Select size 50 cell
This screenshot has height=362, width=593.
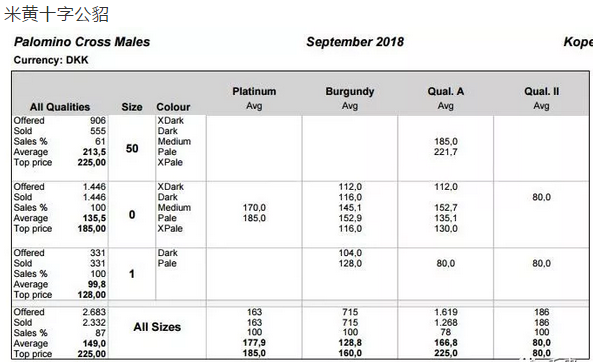[132, 148]
